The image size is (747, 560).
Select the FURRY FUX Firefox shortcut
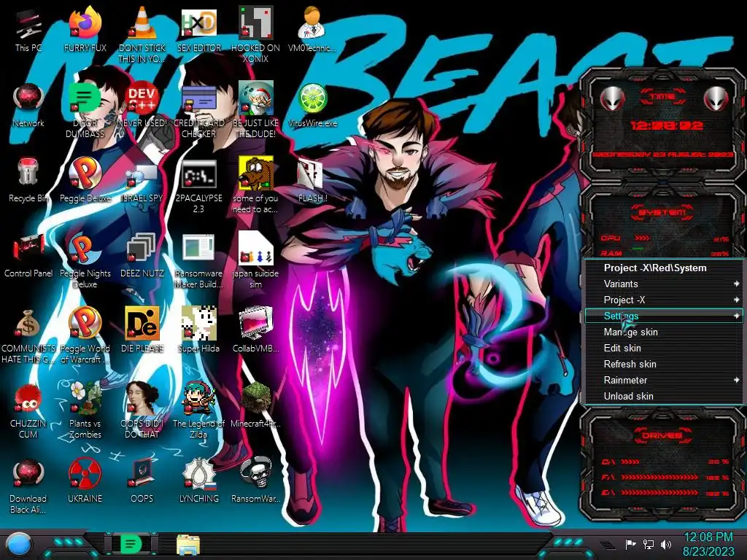tap(85, 24)
